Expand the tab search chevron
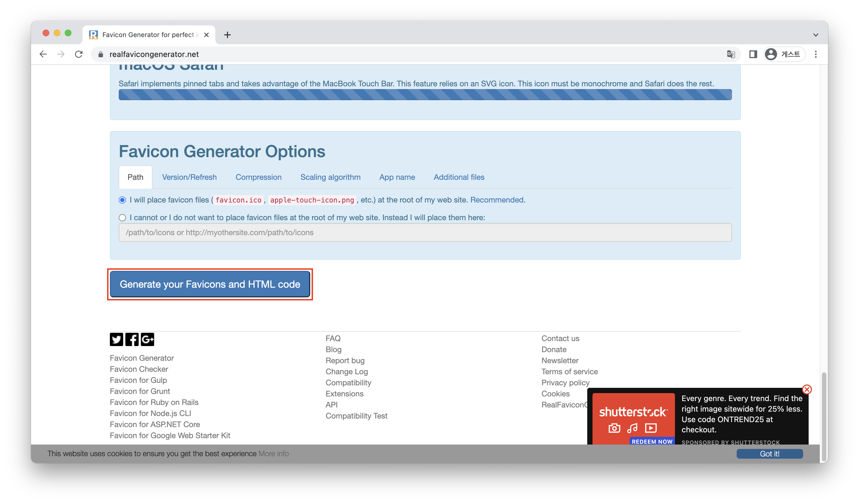 coord(816,35)
